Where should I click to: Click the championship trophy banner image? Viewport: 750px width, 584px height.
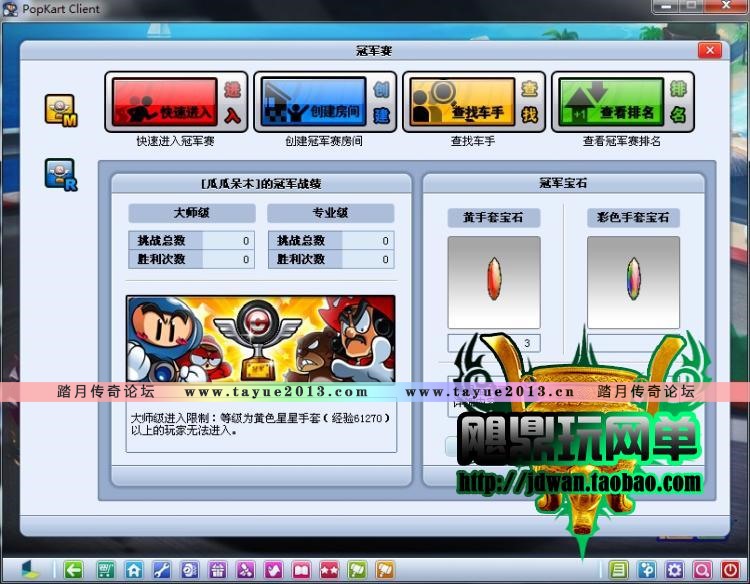pyautogui.click(x=261, y=339)
